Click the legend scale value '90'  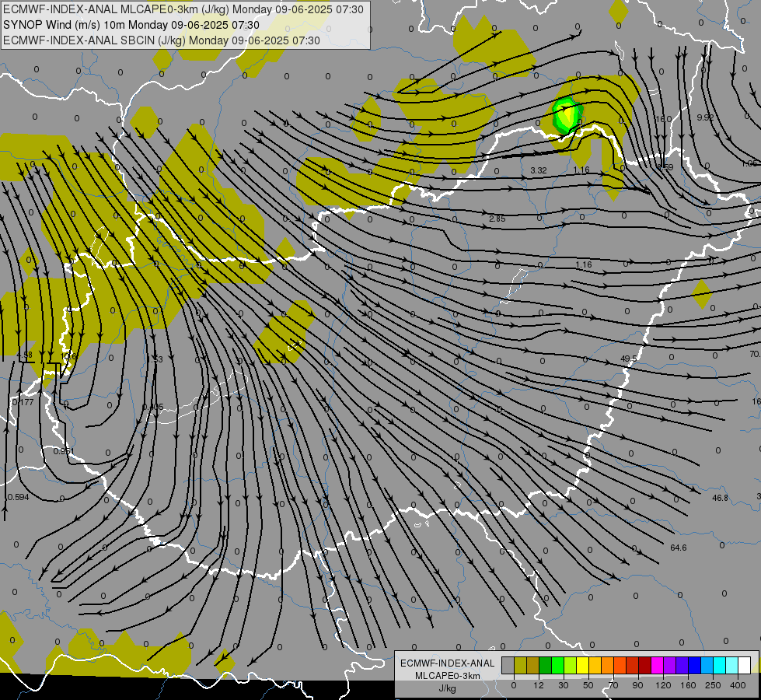pos(637,685)
